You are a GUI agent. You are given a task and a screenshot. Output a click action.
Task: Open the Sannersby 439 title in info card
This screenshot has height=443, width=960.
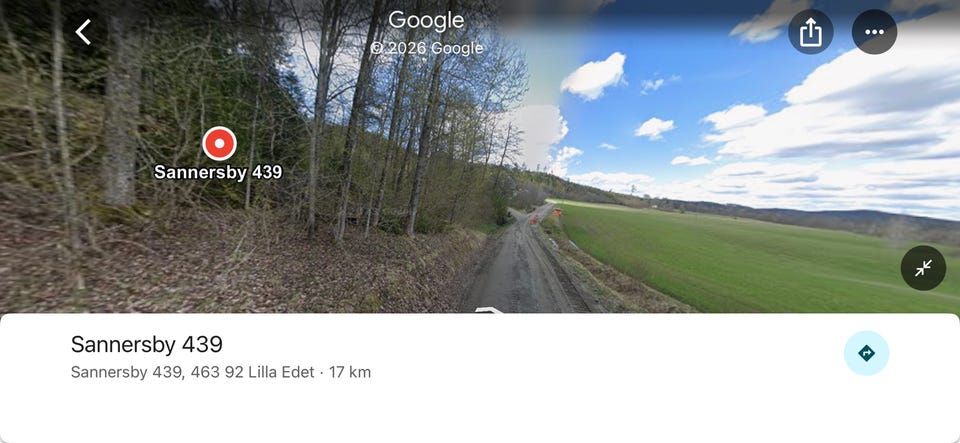(147, 344)
